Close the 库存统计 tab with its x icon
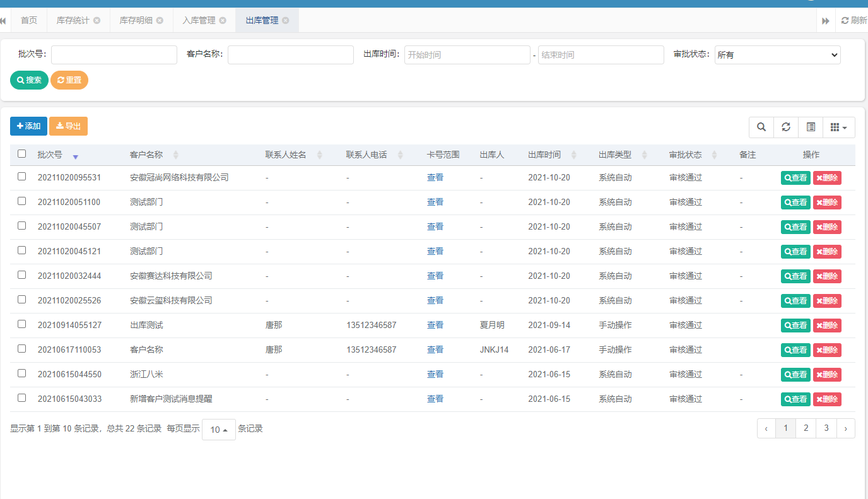 point(97,20)
